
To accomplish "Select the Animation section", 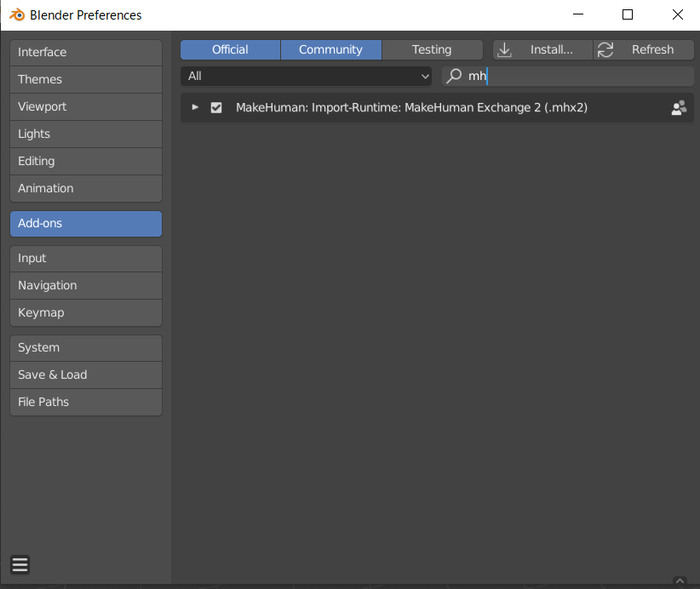I will tap(86, 188).
